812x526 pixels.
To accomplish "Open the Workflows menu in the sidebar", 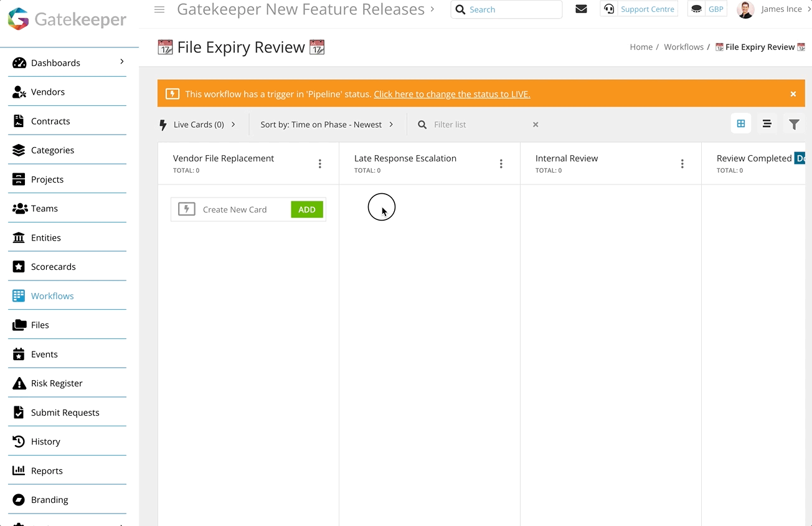I will [52, 295].
